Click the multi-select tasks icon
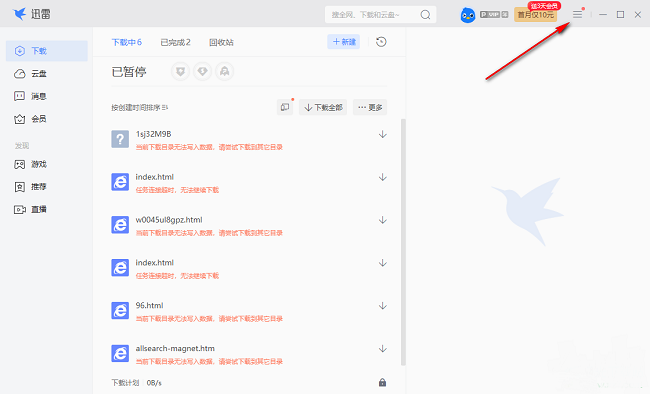Viewport: 650px width, 394px height. click(285, 107)
